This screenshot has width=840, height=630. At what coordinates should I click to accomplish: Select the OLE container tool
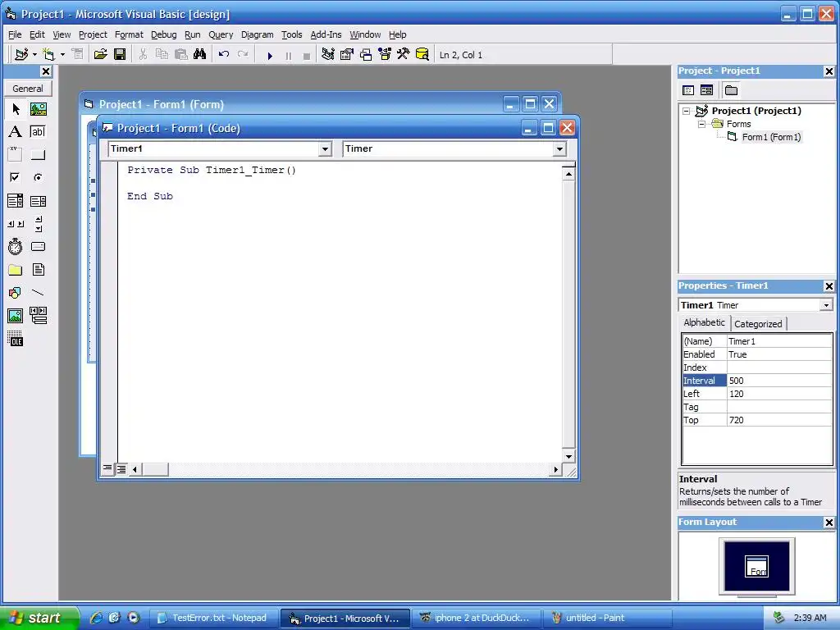click(16, 339)
